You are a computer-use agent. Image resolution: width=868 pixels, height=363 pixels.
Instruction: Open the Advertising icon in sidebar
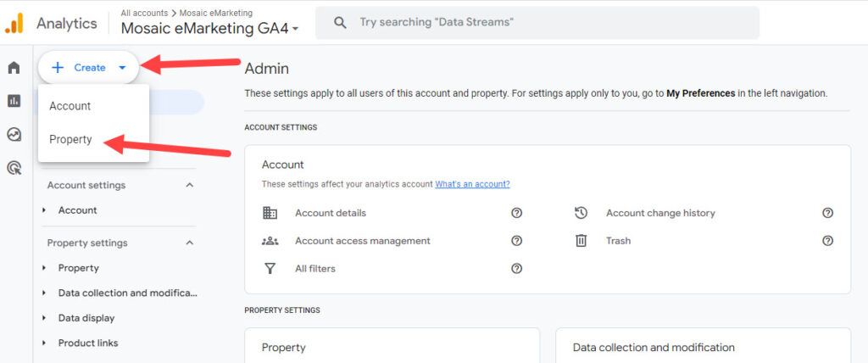tap(14, 168)
